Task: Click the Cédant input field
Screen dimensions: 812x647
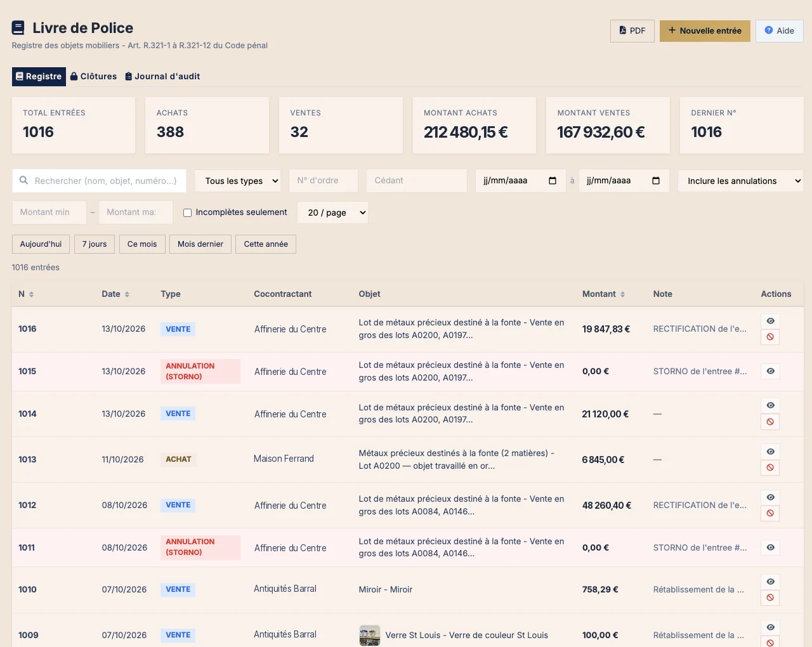Action: pos(417,181)
